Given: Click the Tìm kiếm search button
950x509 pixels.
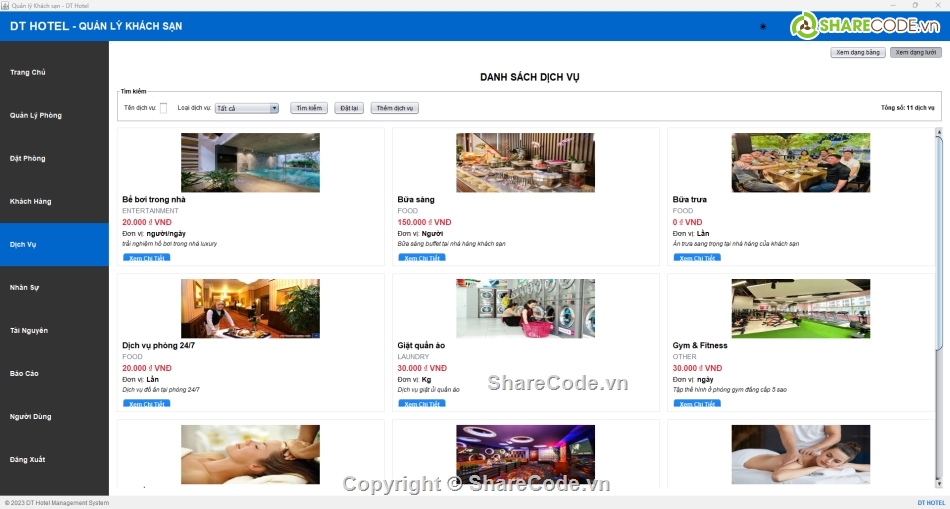Looking at the screenshot, I should click(309, 108).
